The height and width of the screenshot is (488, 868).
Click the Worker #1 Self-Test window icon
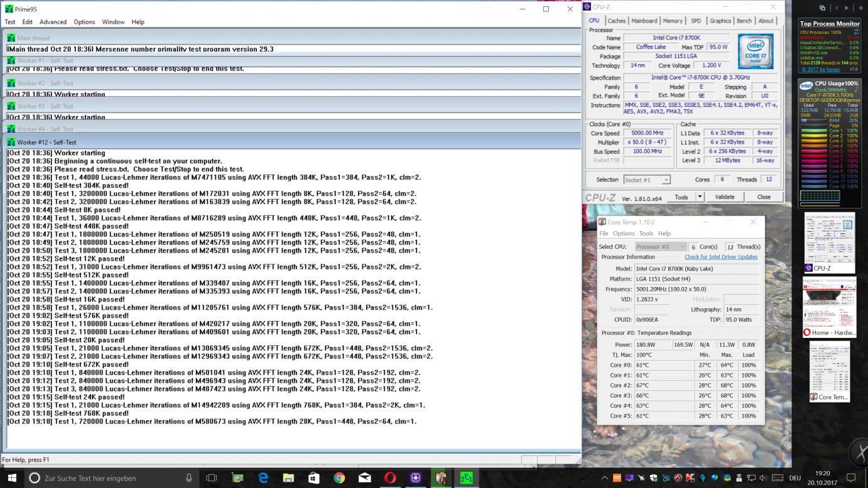pyautogui.click(x=11, y=61)
